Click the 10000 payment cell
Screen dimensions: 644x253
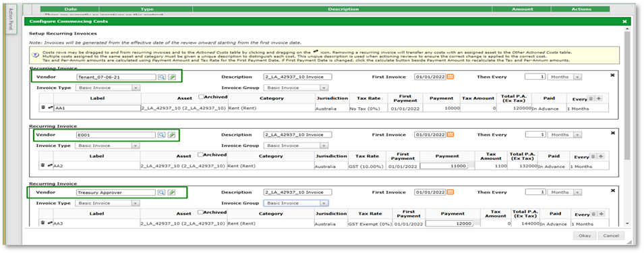(x=442, y=109)
